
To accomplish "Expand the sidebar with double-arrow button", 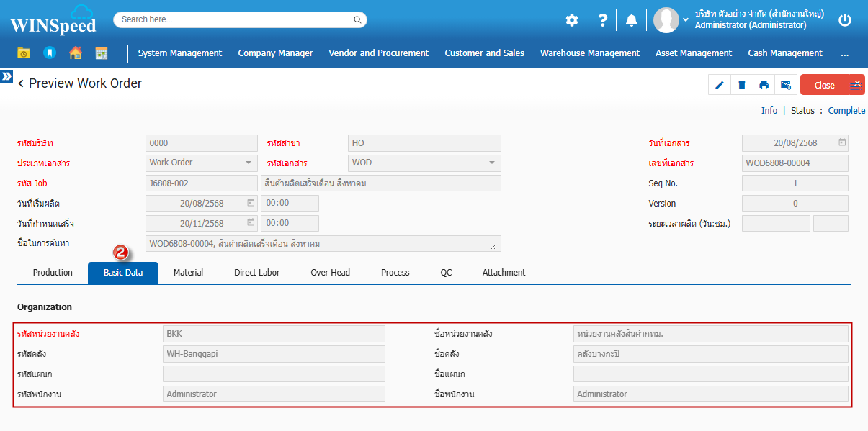I will pyautogui.click(x=6, y=76).
